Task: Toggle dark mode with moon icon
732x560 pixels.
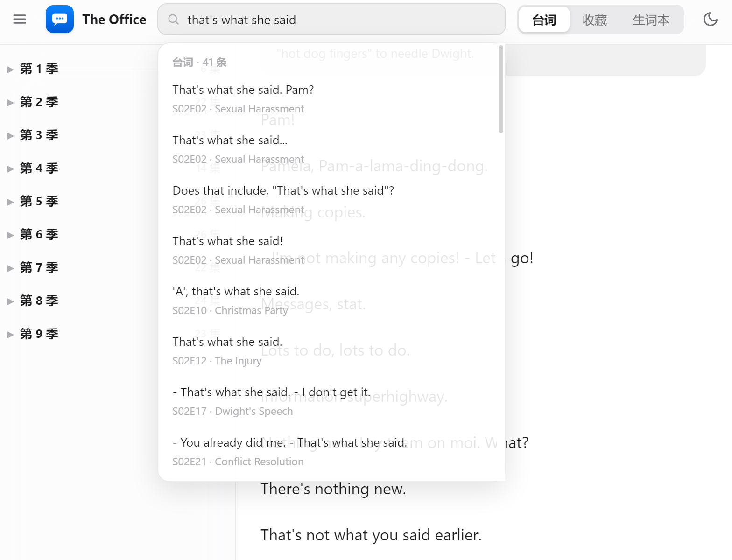Action: click(710, 19)
